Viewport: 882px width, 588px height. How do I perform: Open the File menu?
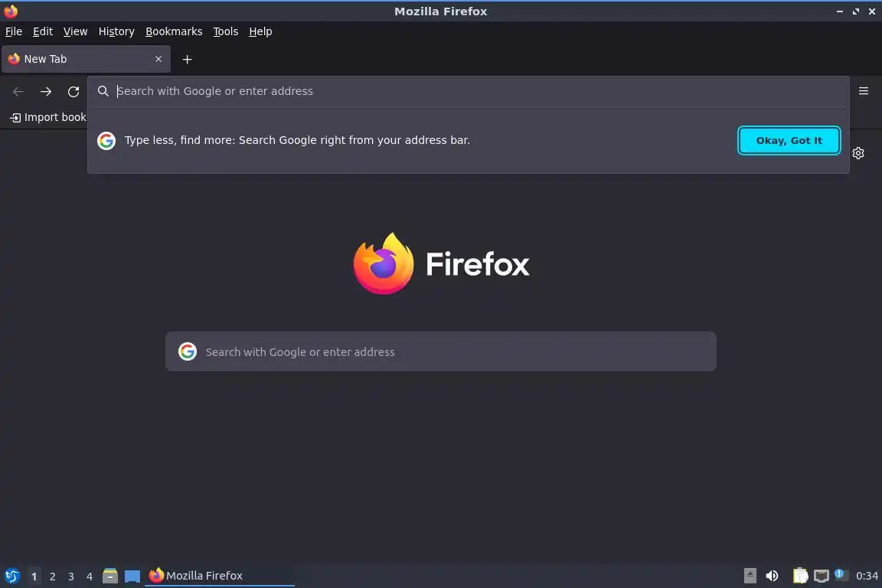tap(14, 31)
